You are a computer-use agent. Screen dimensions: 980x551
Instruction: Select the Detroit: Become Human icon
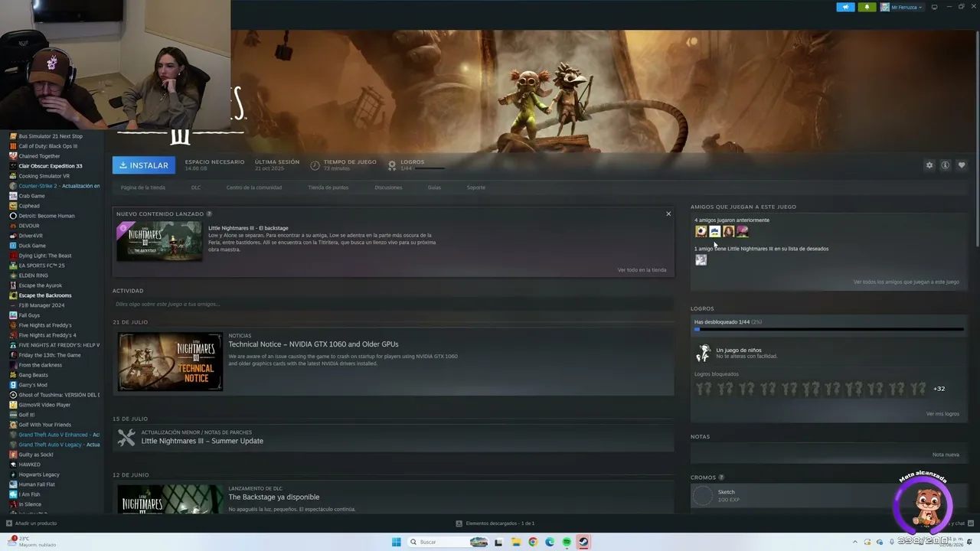click(x=13, y=216)
